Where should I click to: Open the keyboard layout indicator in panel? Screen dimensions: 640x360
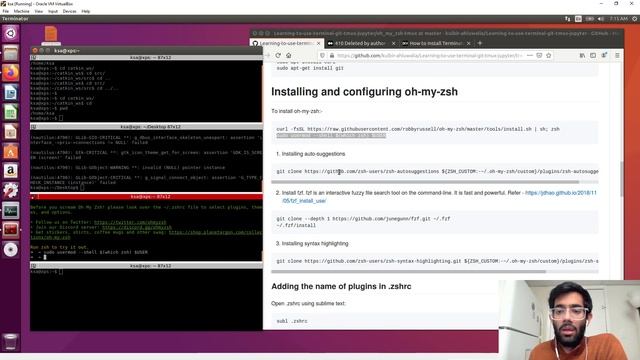(578, 19)
